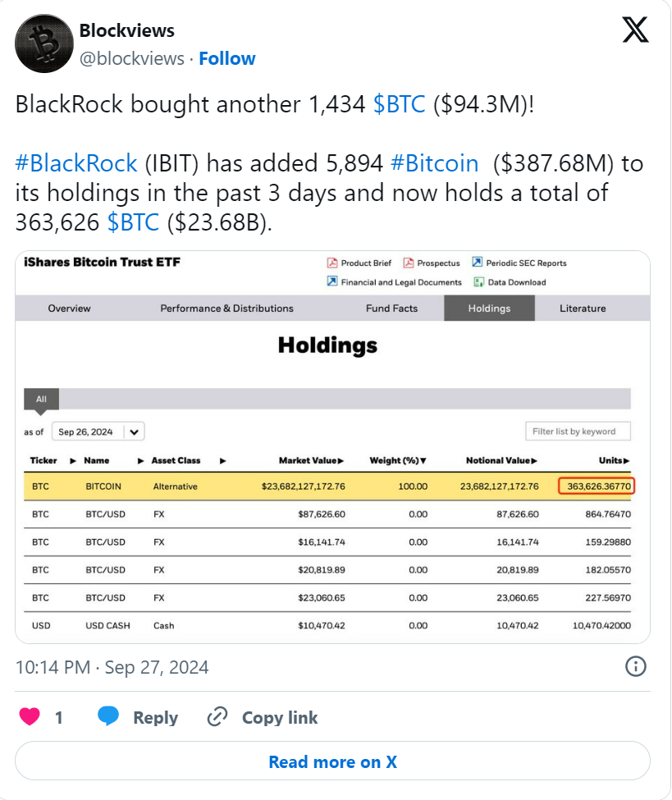Image resolution: width=672 pixels, height=800 pixels.
Task: Open the Periodic SEC Reports link icon
Action: [x=477, y=263]
